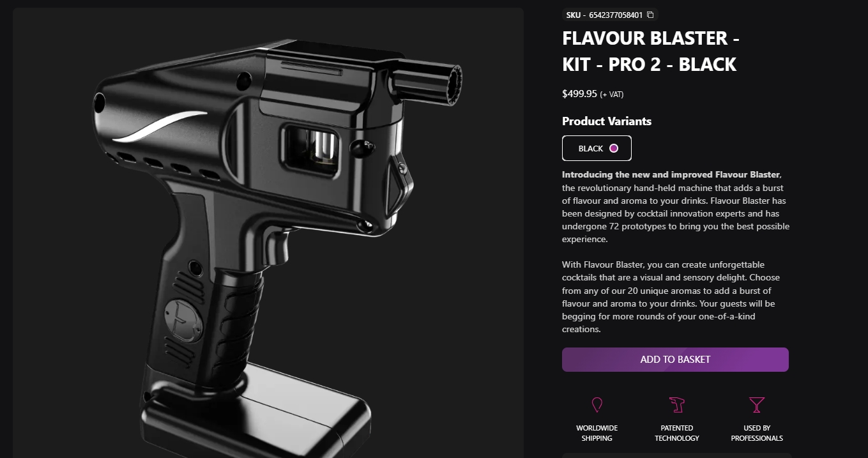
Task: Click the purple dot in BLACK variant
Action: coord(614,148)
